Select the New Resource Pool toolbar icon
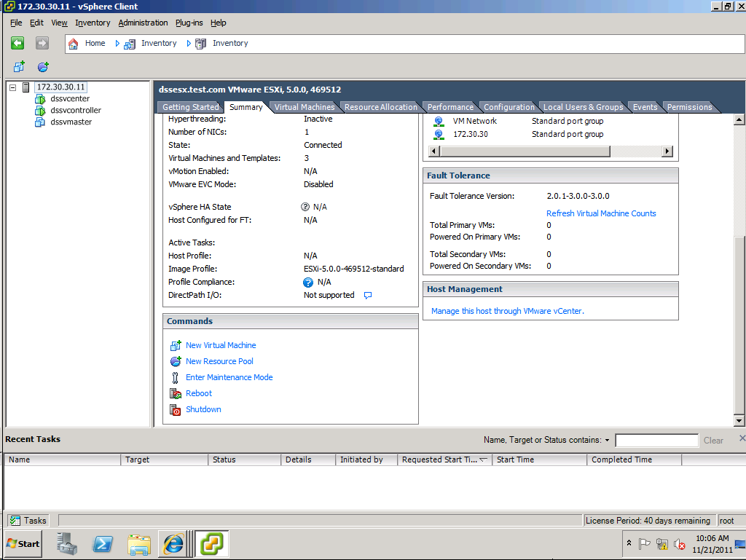Screen dimensions: 746x560 pos(42,66)
